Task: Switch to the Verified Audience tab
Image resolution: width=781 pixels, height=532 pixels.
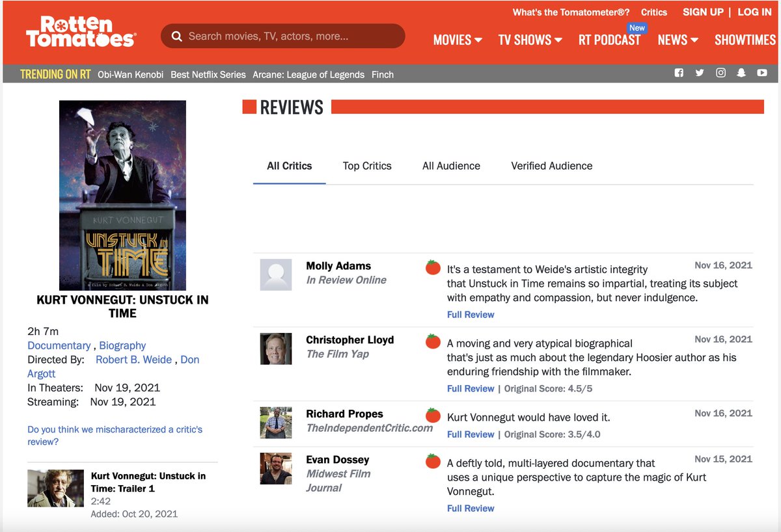Action: point(552,166)
